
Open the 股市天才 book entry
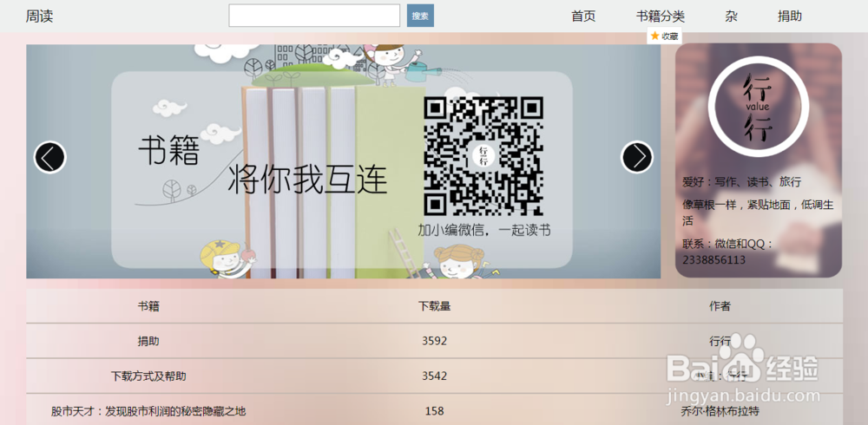pyautogui.click(x=148, y=411)
